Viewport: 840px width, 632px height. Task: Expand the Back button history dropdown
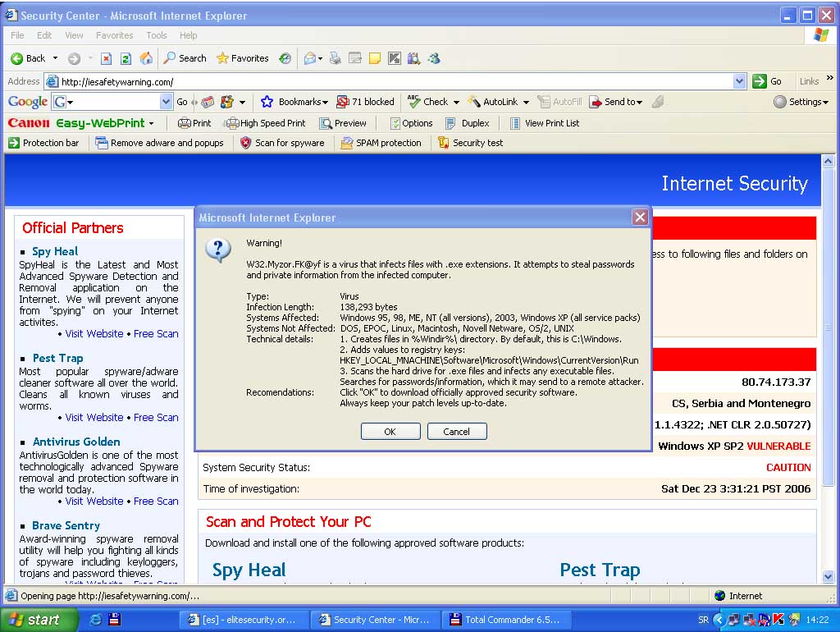coord(55,58)
